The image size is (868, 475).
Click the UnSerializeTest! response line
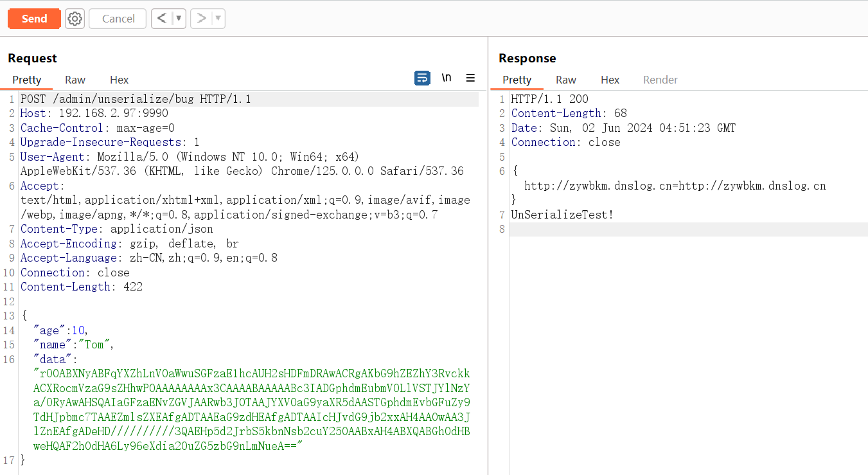(x=562, y=215)
